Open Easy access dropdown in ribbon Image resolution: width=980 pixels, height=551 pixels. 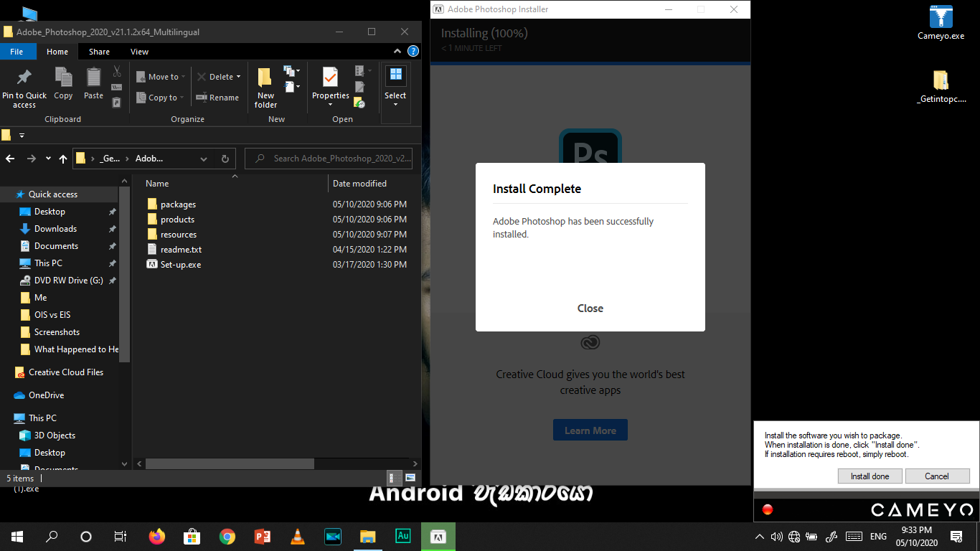[291, 87]
